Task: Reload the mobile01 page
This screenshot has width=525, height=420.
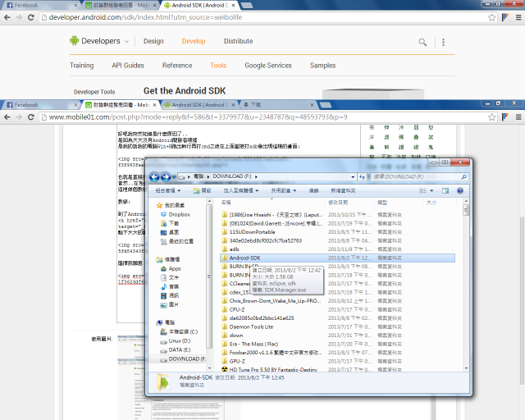Action: tap(31, 116)
